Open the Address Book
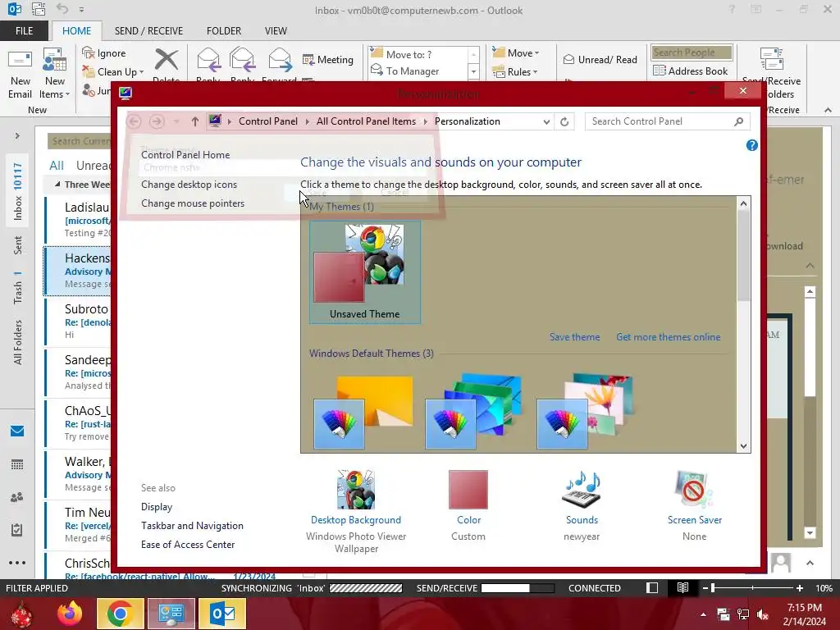The width and height of the screenshot is (840, 630). click(691, 71)
